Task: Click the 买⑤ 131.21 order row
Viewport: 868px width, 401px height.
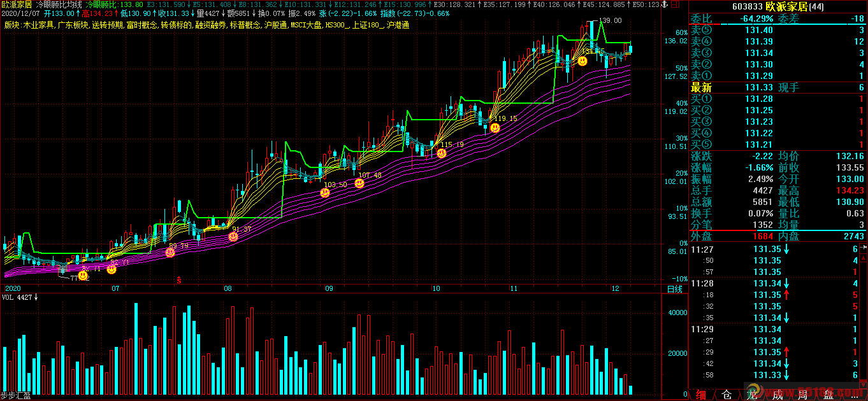Action: [778, 144]
